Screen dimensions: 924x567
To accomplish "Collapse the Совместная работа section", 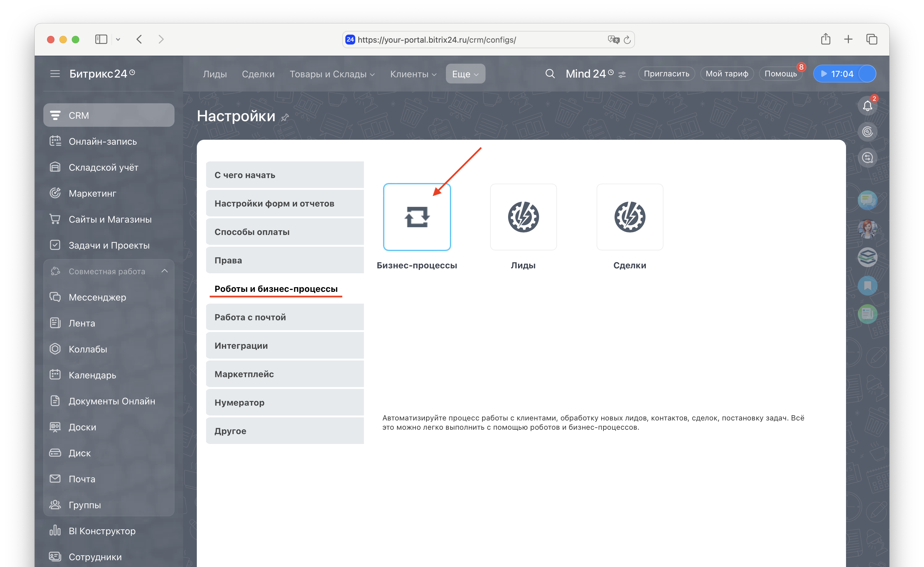I will [164, 271].
